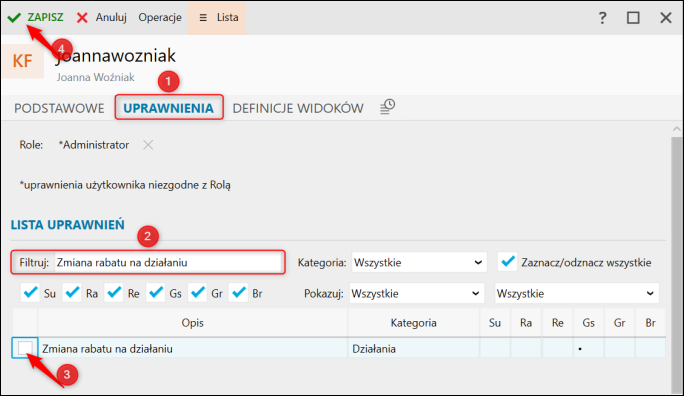The height and width of the screenshot is (396, 684).
Task: Toggle the Ra filter checkbox
Action: tap(72, 293)
